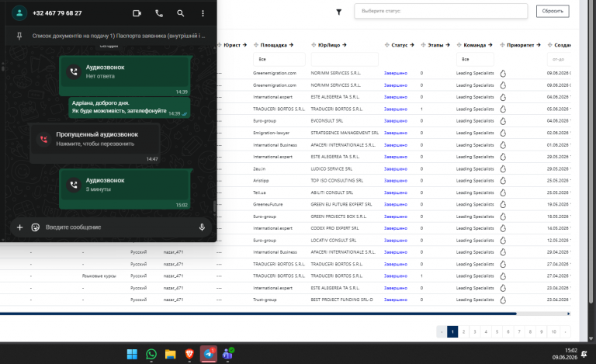Open the emoji picker in message box

36,227
